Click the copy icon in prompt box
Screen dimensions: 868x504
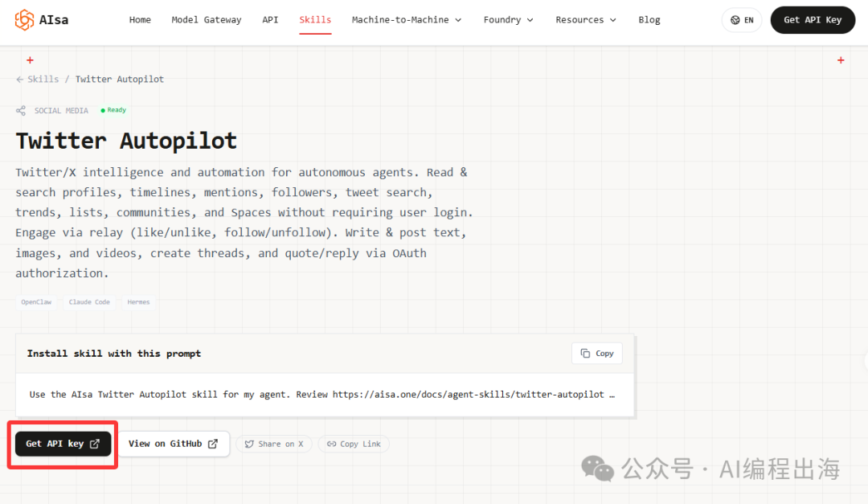point(585,354)
